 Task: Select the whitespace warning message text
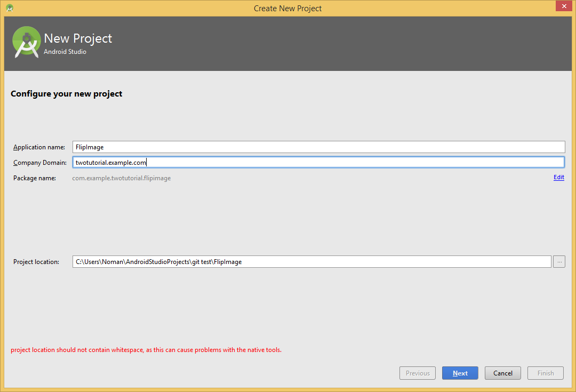point(146,349)
